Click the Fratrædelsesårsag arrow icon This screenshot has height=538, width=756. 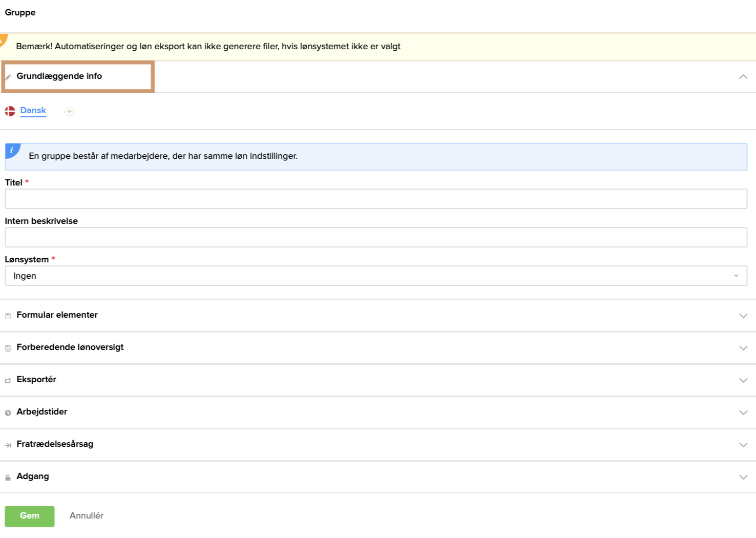8,445
